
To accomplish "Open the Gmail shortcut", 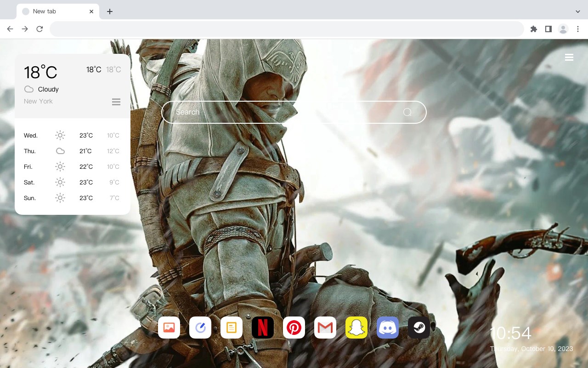I will pyautogui.click(x=325, y=328).
